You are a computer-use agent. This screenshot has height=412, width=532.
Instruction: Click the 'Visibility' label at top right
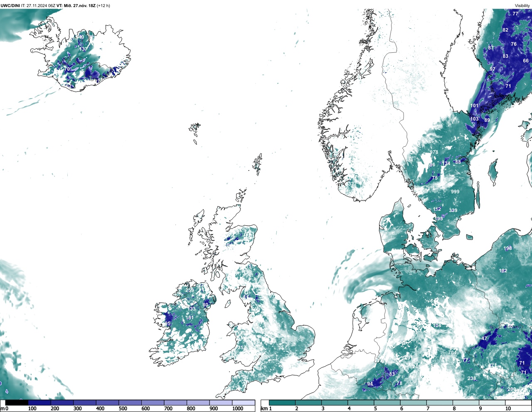[522, 5]
